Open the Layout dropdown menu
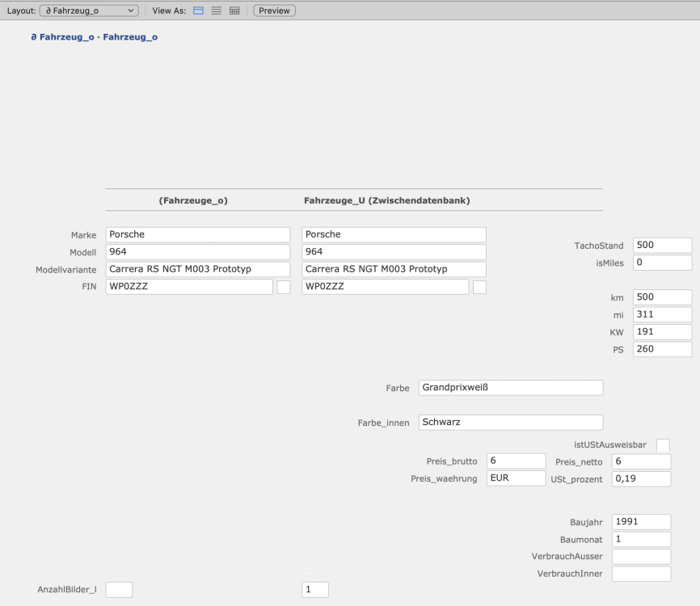This screenshot has width=700, height=606. tap(89, 11)
